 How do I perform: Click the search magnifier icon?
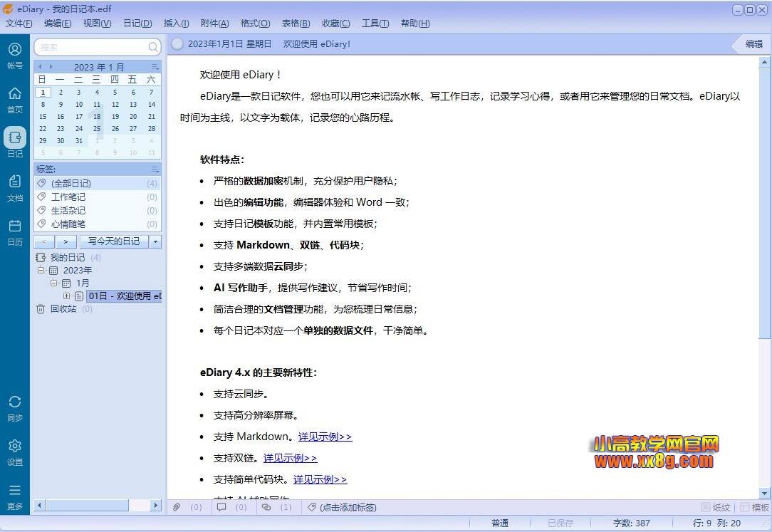click(153, 47)
